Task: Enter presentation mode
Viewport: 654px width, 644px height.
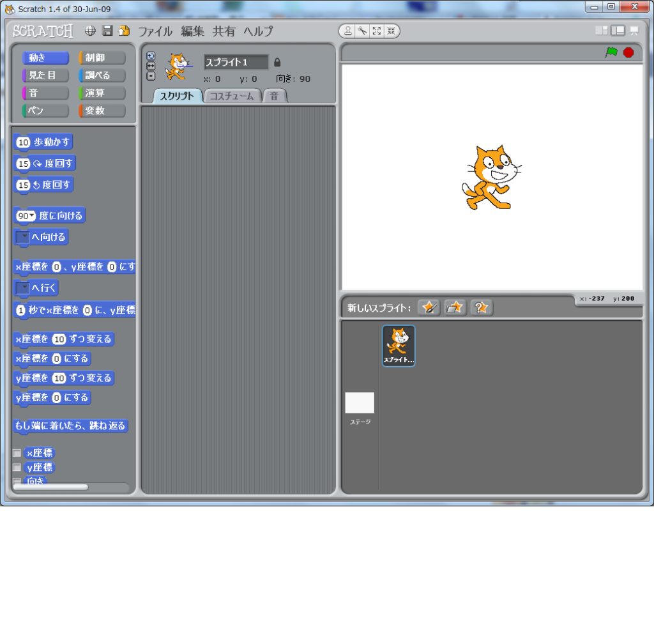Action: pyautogui.click(x=634, y=31)
